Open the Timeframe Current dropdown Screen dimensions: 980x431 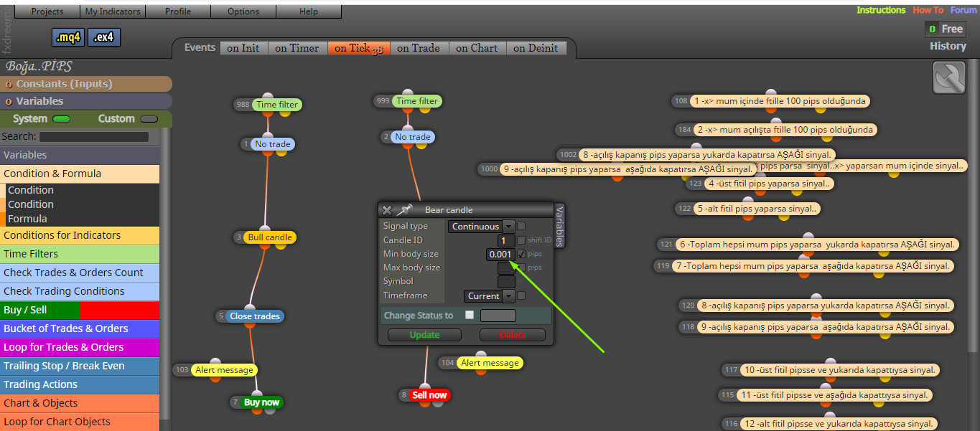(490, 295)
